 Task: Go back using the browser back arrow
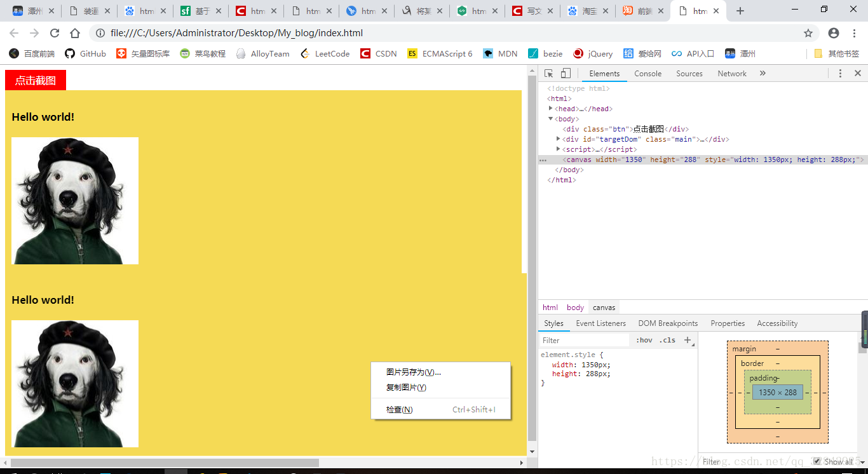click(x=14, y=33)
